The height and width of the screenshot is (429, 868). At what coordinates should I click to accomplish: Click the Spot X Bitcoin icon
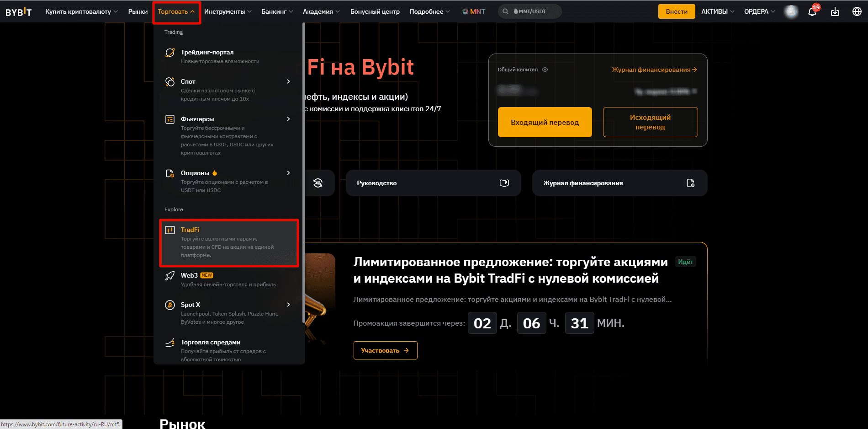point(169,305)
